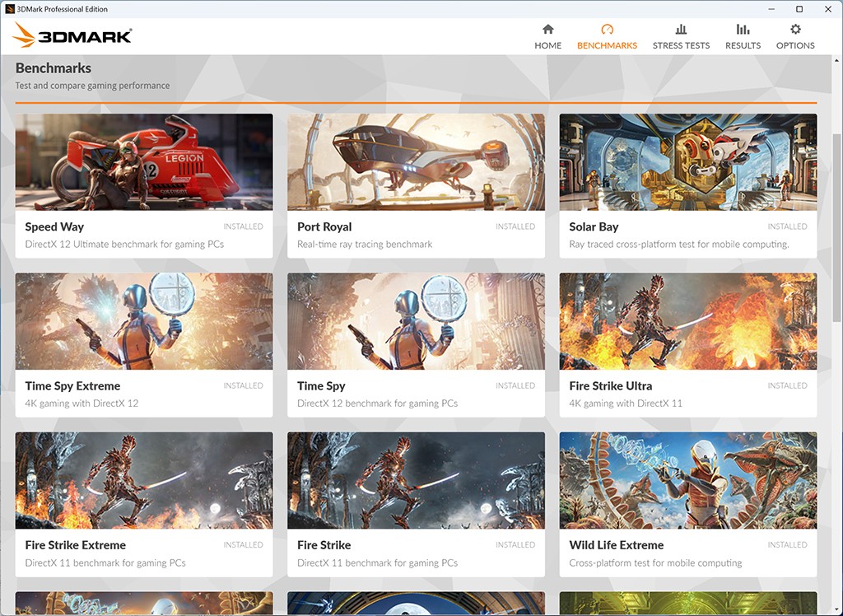Click 'Test and compare gaming performance' subtitle
Viewport: 843px width, 616px height.
coord(92,86)
